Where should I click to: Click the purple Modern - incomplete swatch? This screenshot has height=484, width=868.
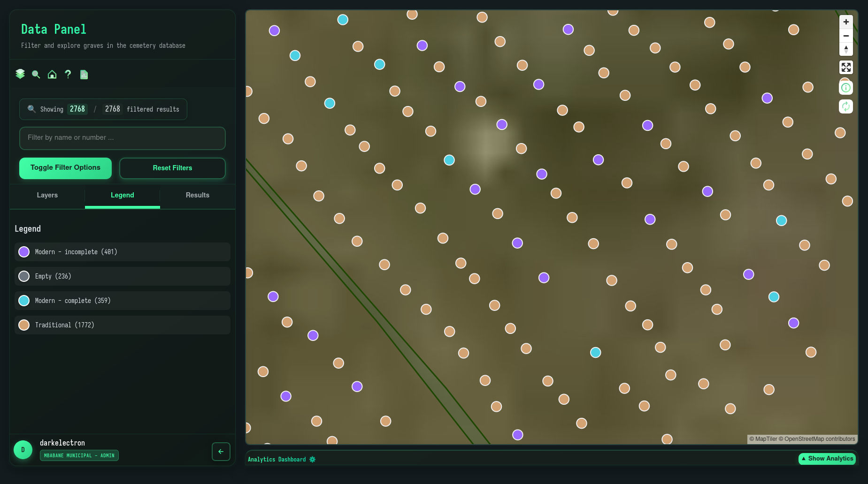[x=24, y=252]
